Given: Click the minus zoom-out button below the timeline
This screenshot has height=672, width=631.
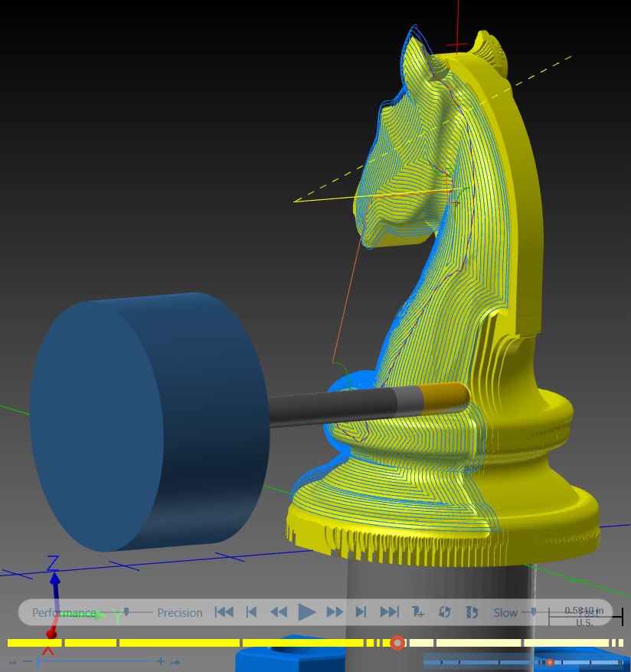Looking at the screenshot, I should pyautogui.click(x=28, y=661).
